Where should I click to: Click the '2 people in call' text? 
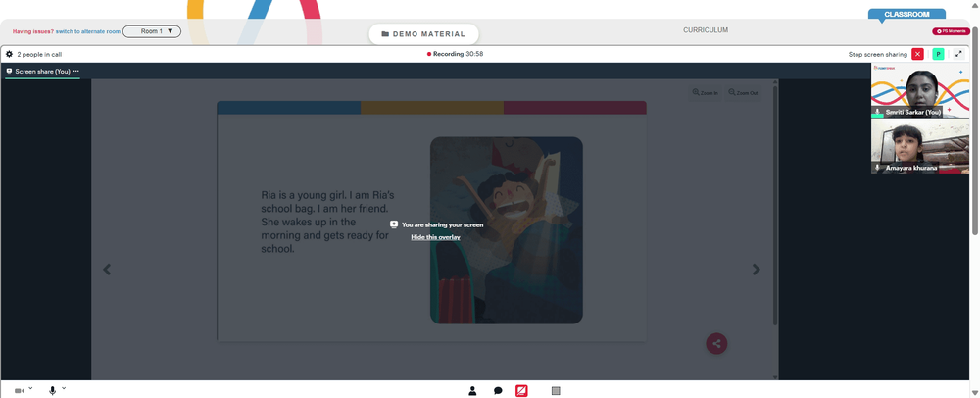[39, 54]
